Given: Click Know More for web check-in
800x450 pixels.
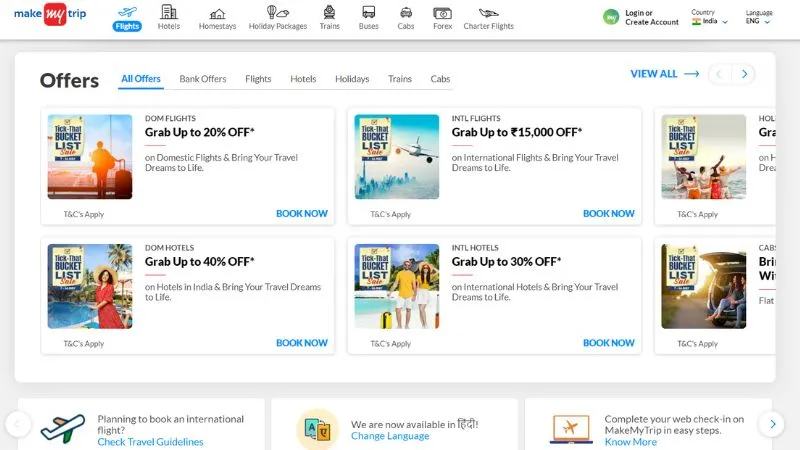Looking at the screenshot, I should [x=631, y=442].
